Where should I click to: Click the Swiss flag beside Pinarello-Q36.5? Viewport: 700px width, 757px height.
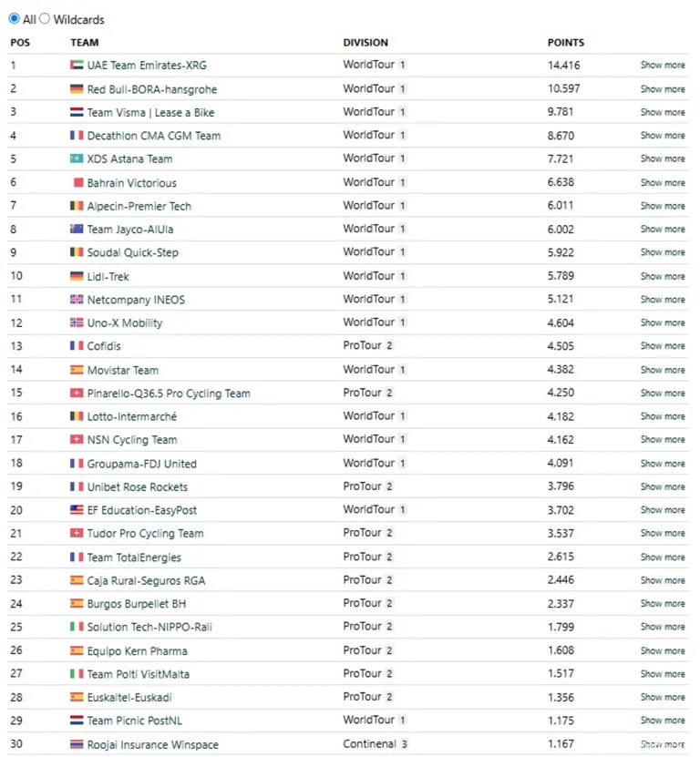click(x=77, y=393)
